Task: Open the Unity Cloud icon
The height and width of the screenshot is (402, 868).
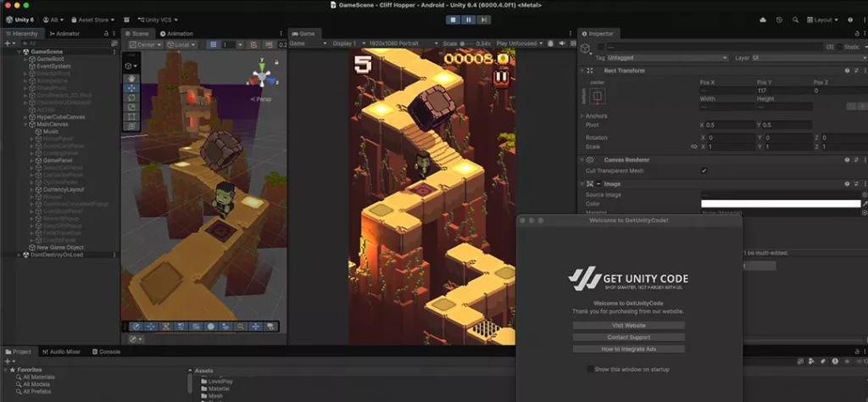Action: tap(763, 20)
